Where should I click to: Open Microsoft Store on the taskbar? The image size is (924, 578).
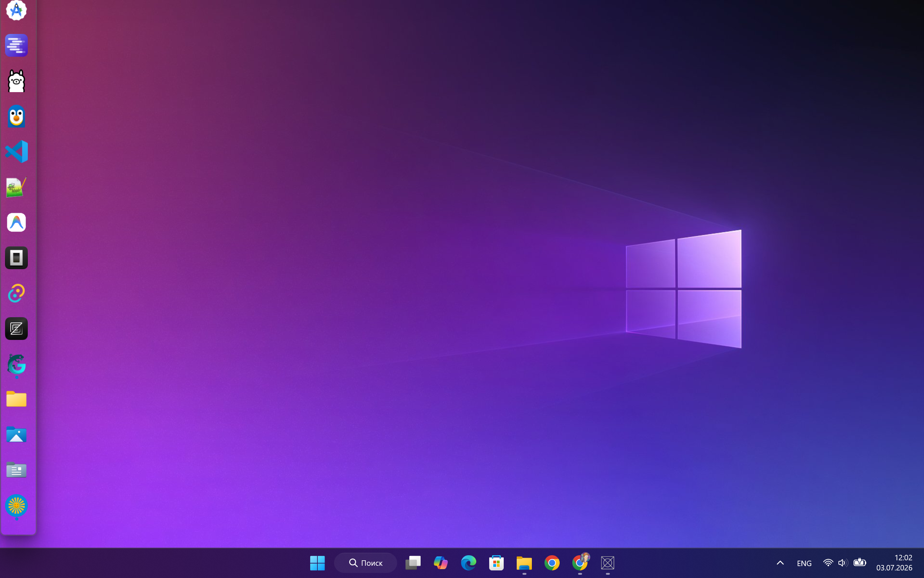(x=496, y=563)
